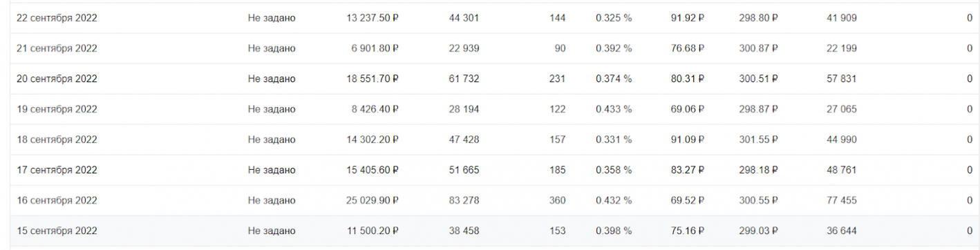Click the 301.55 ₽ value
This screenshot has height=250, width=980.
coord(759,140)
